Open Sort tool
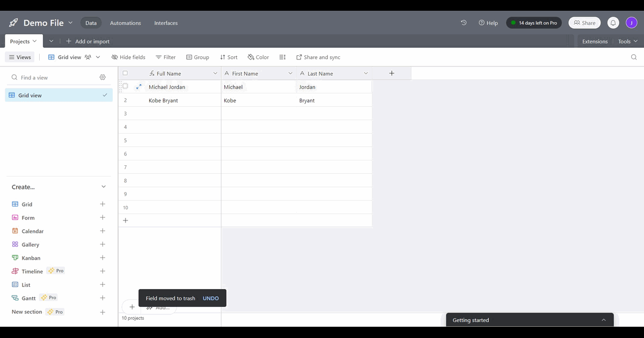This screenshot has height=338, width=644. (x=229, y=57)
